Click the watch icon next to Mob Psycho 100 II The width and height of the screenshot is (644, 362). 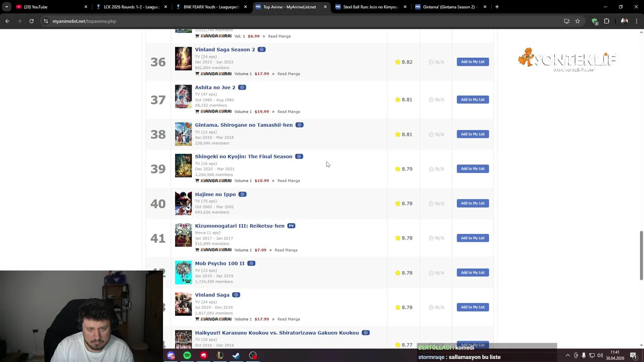(x=251, y=263)
